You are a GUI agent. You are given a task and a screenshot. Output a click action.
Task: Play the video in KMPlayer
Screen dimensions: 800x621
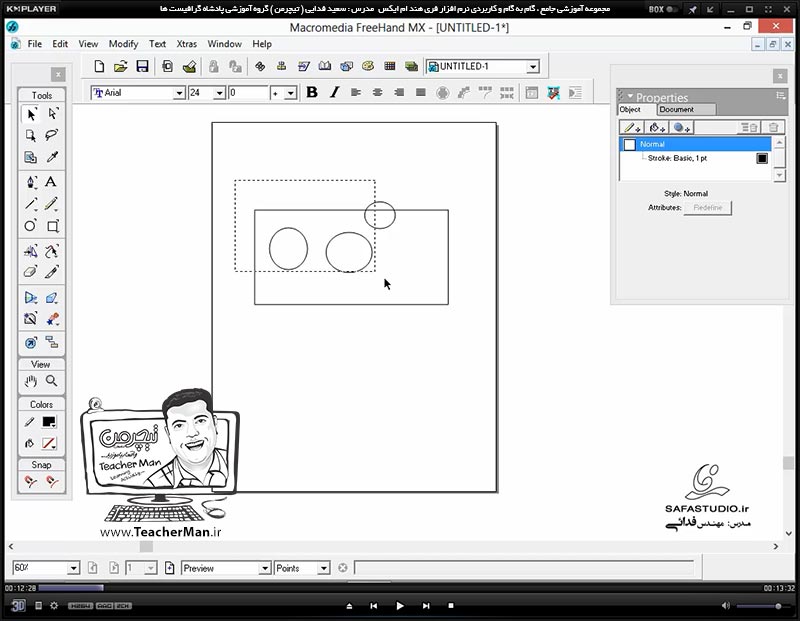point(399,606)
